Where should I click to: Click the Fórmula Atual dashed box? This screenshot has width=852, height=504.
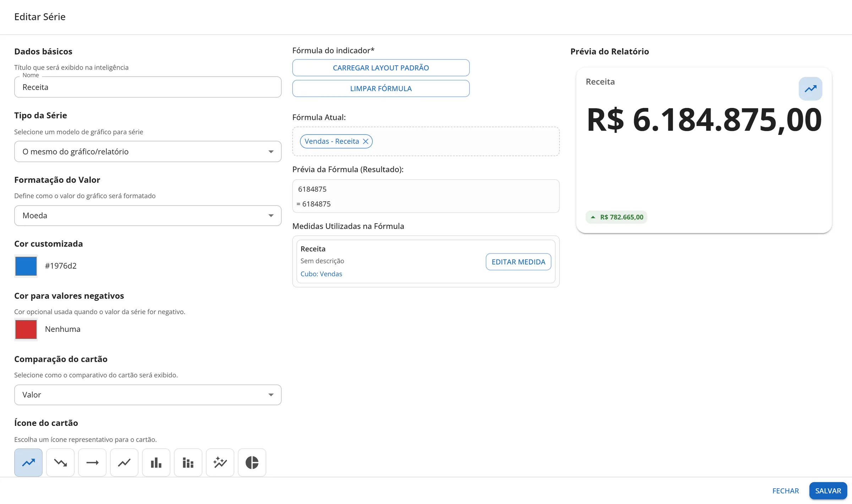click(426, 141)
